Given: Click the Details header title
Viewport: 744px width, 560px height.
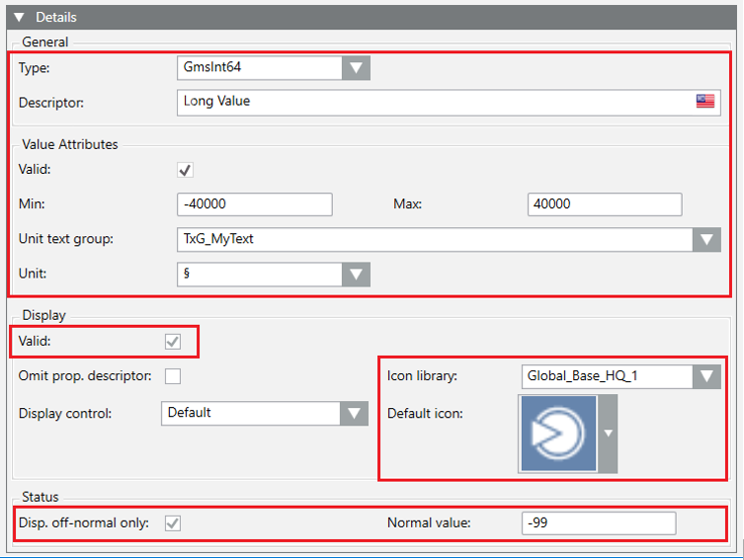Looking at the screenshot, I should click(x=56, y=17).
